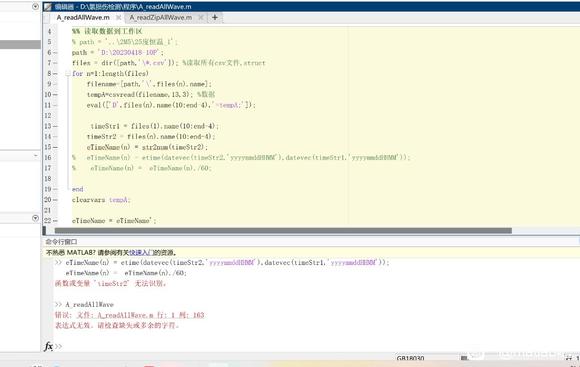
Task: Set a breakpoint on line 10 dash
Action: tap(55, 95)
